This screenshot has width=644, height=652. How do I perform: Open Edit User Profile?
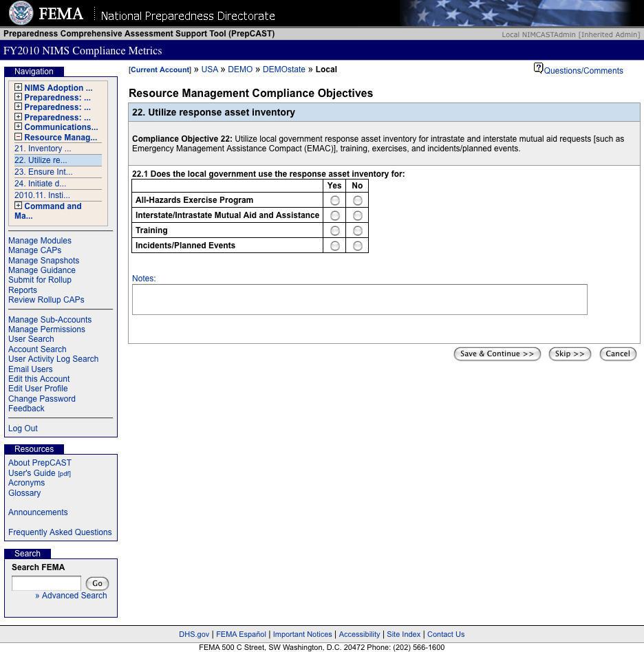38,389
